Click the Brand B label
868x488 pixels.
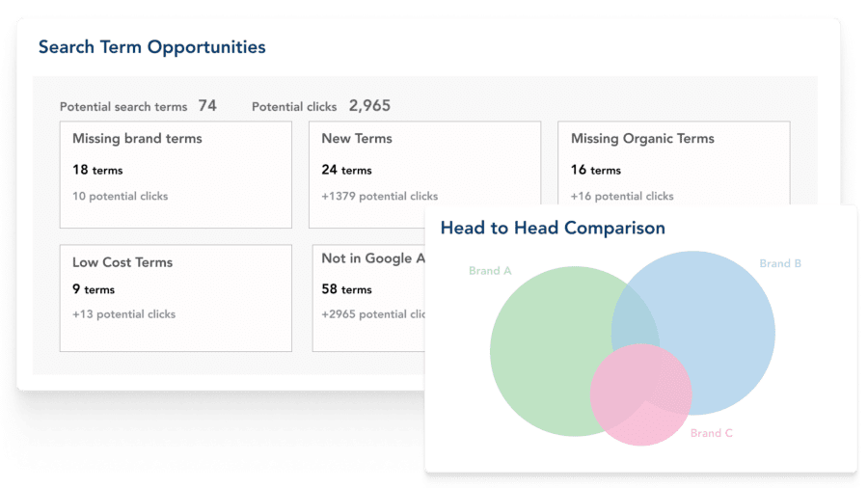click(780, 263)
